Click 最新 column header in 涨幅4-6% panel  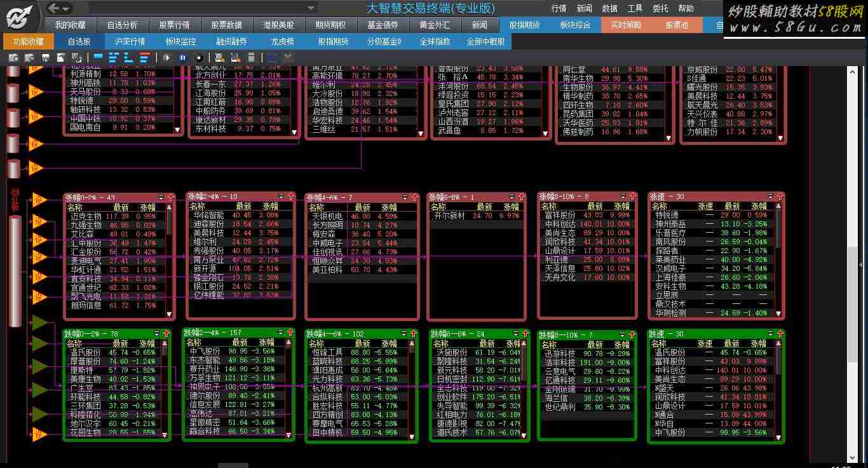coord(363,207)
